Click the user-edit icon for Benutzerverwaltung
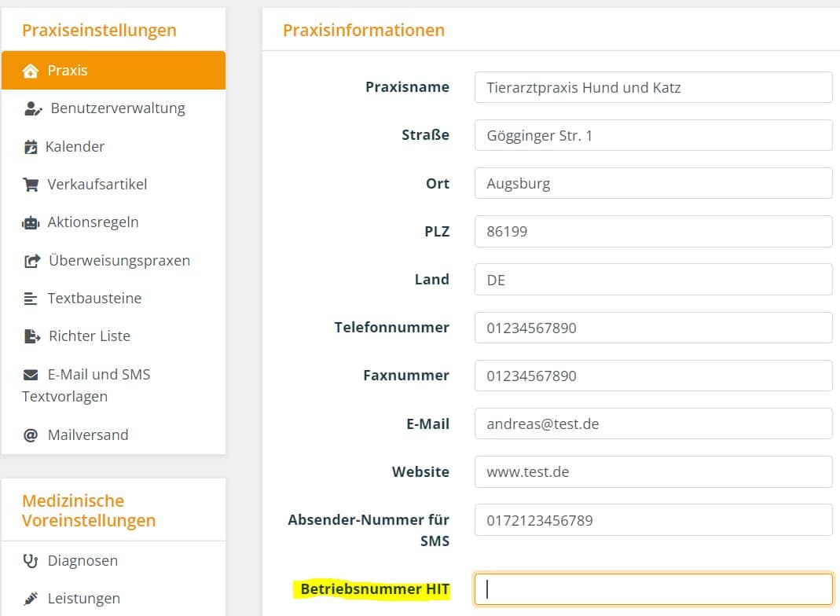Image resolution: width=840 pixels, height=616 pixels. pos(33,108)
